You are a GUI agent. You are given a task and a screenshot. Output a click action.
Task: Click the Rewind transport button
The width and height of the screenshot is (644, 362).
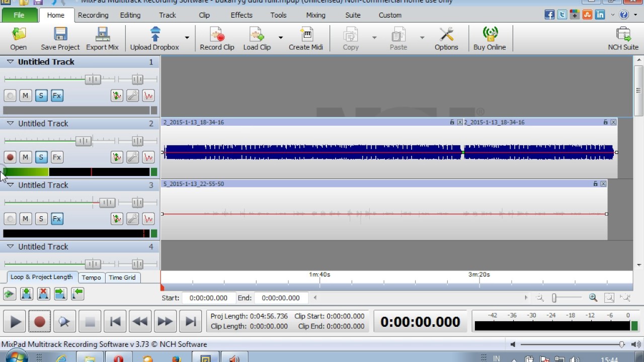pyautogui.click(x=140, y=322)
